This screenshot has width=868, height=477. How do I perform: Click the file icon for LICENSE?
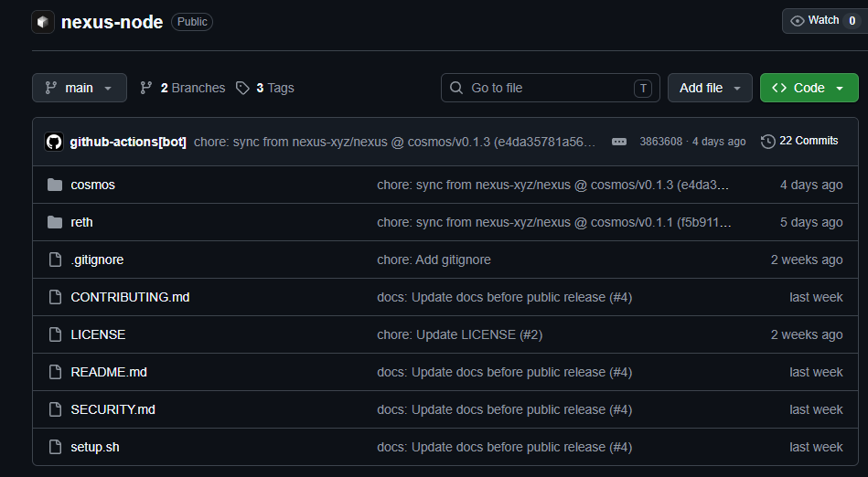(x=56, y=334)
